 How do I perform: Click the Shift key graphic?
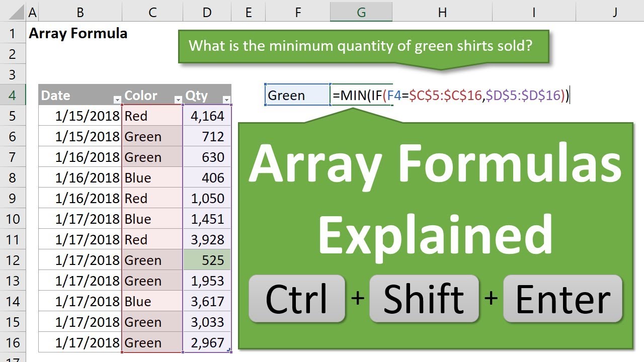[x=424, y=299]
